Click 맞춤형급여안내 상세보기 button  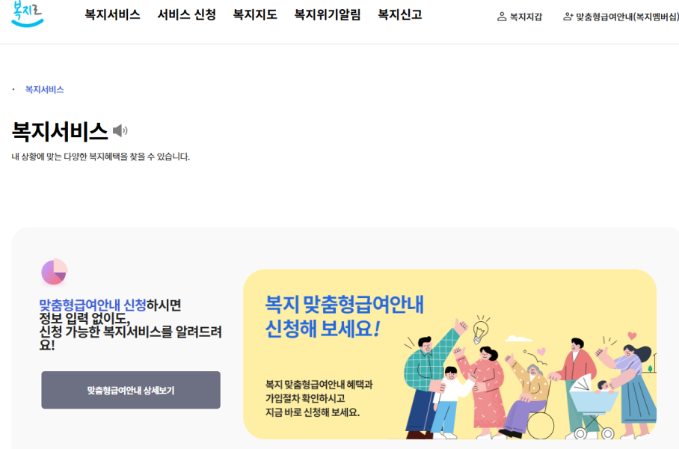[131, 390]
